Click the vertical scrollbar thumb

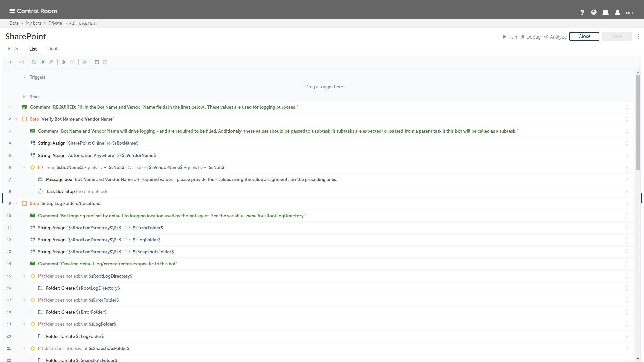tap(638, 122)
